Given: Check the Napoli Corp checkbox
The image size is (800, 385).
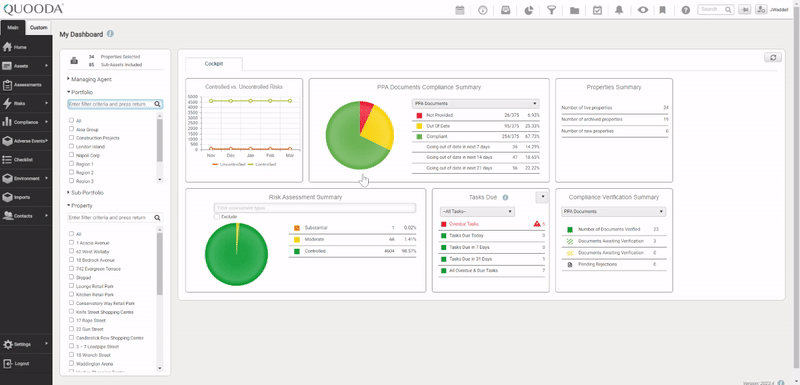Looking at the screenshot, I should (x=71, y=155).
